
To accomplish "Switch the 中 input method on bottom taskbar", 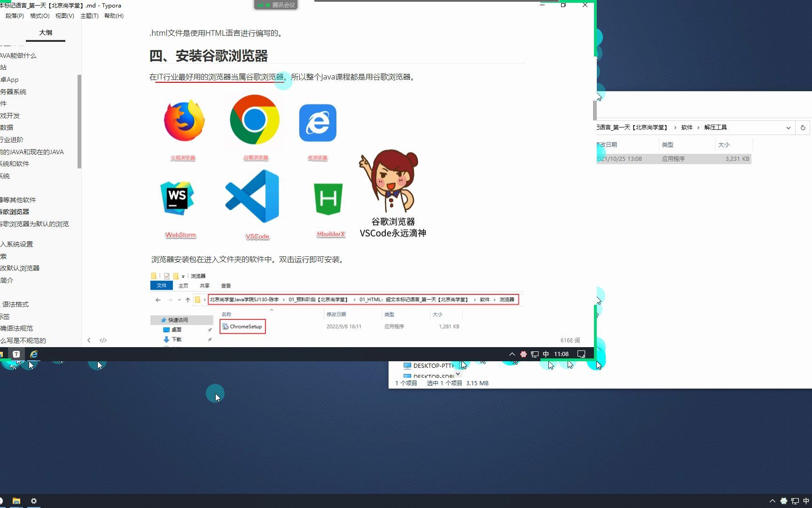I will (x=807, y=501).
